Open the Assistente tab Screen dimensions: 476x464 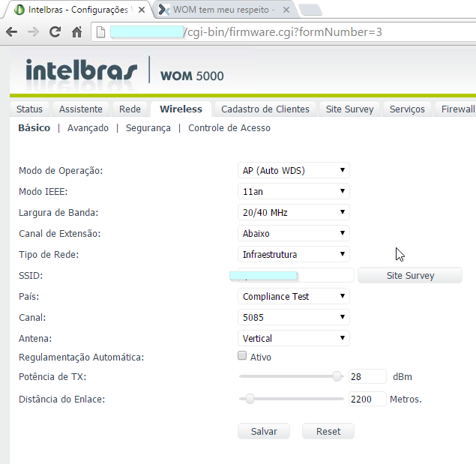[81, 109]
